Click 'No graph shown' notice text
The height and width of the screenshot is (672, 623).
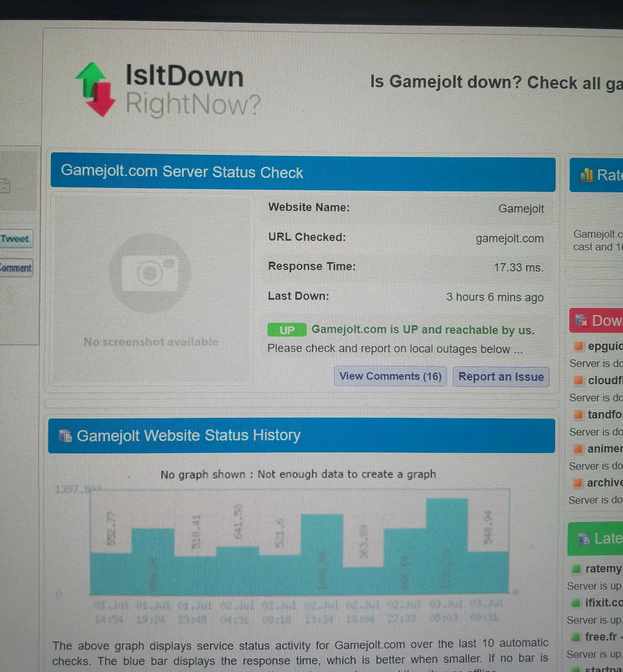coord(298,475)
